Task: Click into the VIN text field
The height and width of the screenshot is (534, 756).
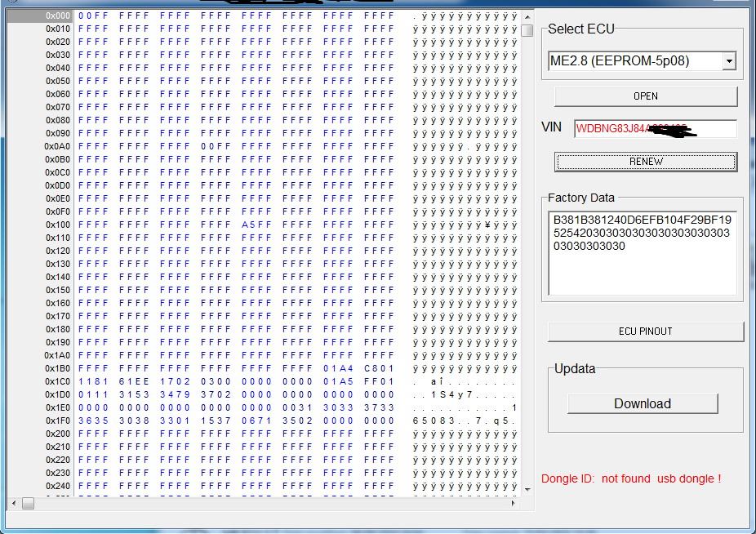Action: (655, 129)
